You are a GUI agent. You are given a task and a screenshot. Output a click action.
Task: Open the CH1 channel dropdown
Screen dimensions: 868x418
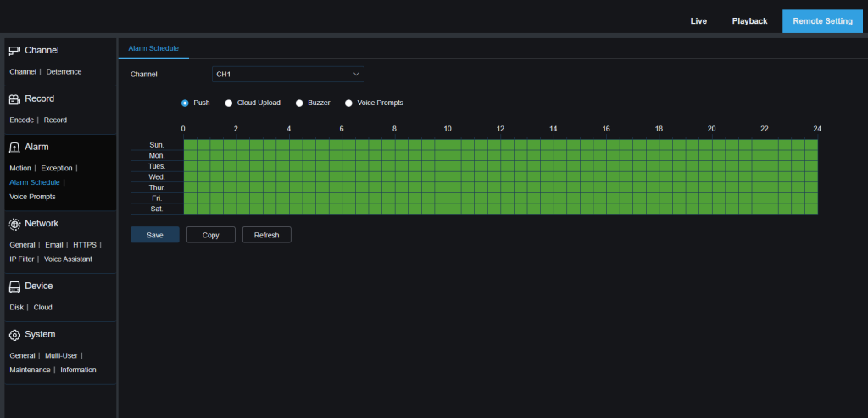tap(287, 75)
